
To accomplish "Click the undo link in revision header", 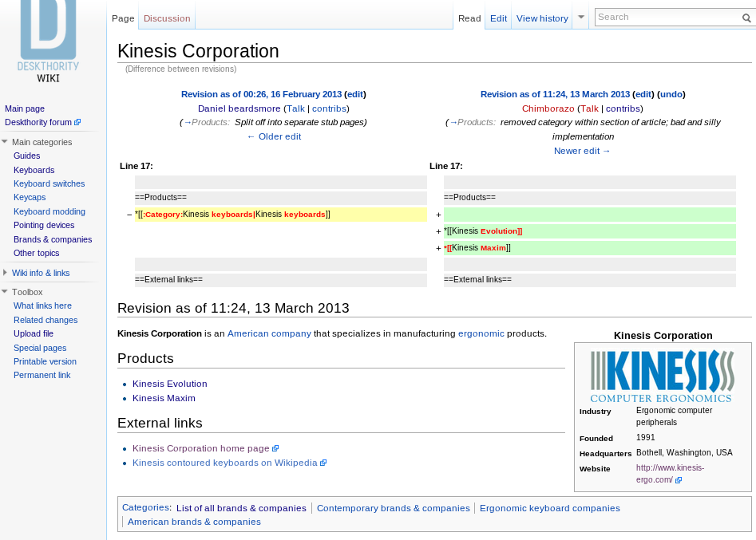I will [x=671, y=94].
